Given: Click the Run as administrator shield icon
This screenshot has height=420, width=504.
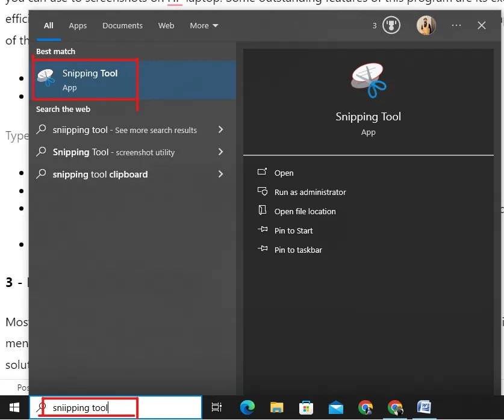Looking at the screenshot, I should click(263, 191).
